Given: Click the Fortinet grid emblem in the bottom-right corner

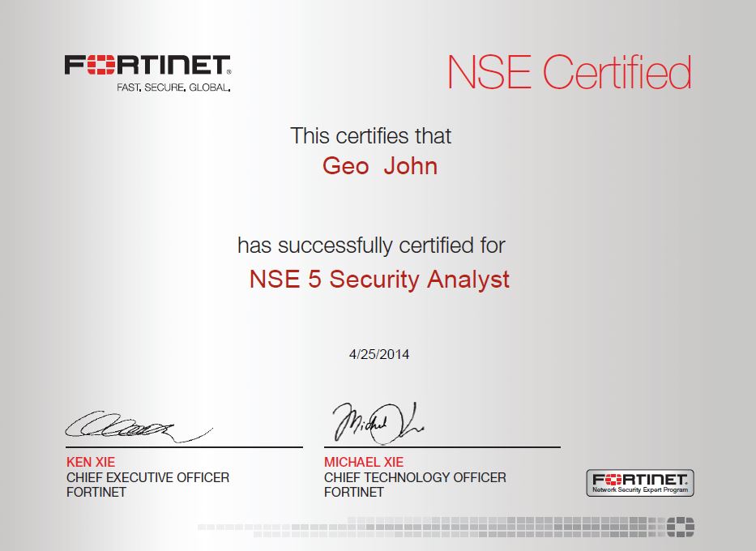Looking at the screenshot, I should (x=681, y=527).
